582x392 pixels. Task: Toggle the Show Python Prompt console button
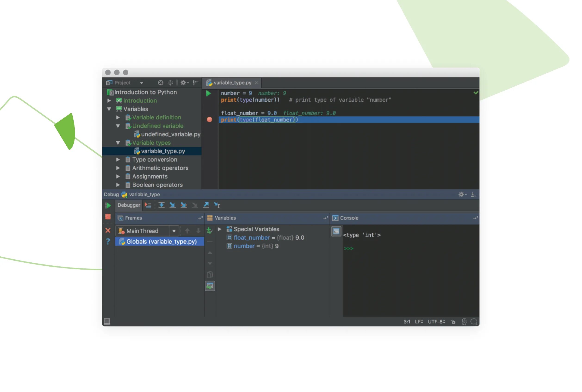(336, 231)
